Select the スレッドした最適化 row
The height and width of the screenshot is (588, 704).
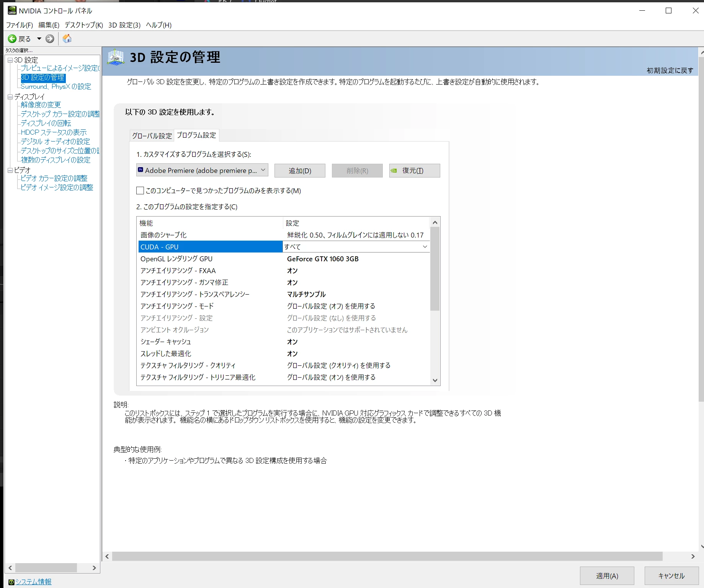[x=284, y=353]
